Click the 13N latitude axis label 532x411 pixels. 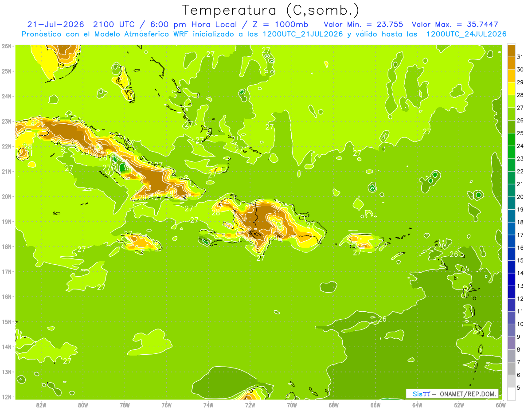(x=7, y=372)
